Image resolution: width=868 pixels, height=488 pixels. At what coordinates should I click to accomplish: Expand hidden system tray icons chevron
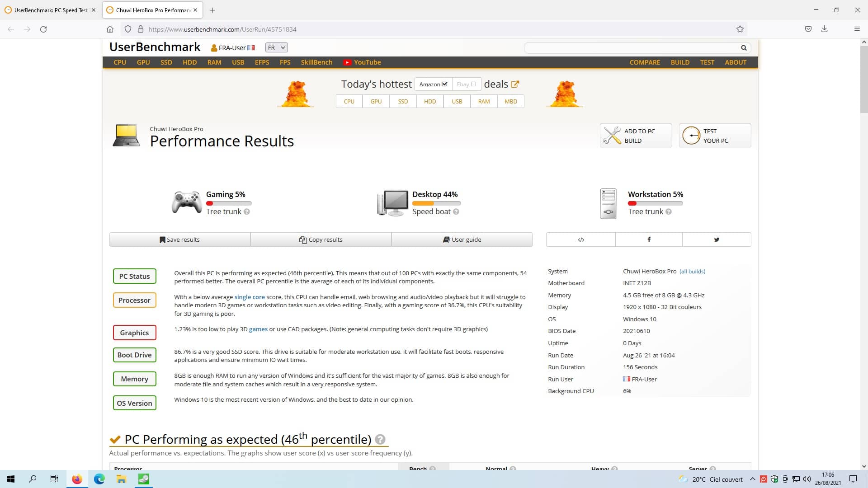[x=752, y=479]
